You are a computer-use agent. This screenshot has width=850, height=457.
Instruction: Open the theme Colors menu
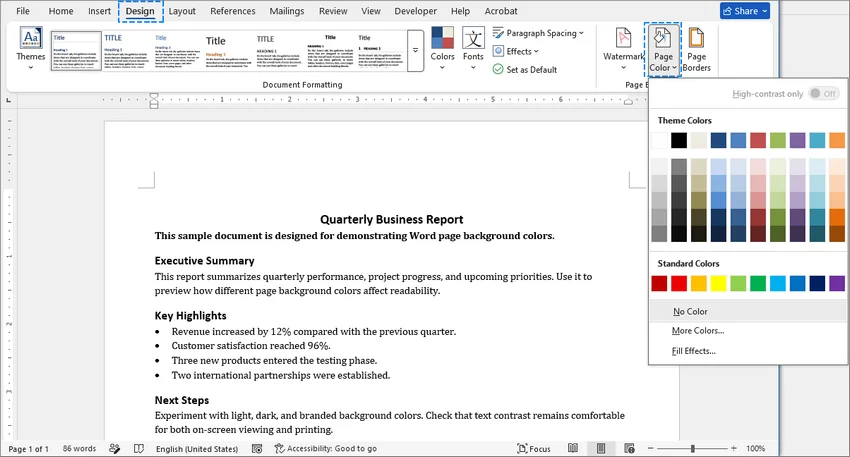pos(442,49)
